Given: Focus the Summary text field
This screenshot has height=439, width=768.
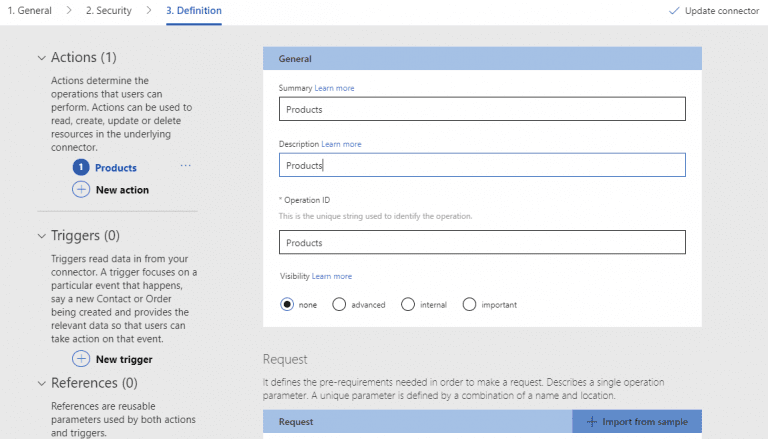Looking at the screenshot, I should point(482,109).
